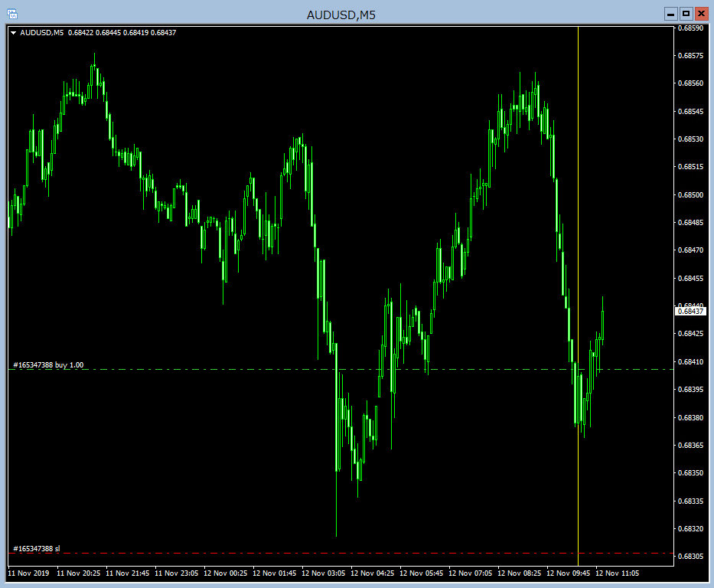The width and height of the screenshot is (714, 588).
Task: Click the 0.68455 price axis label
Action: click(x=690, y=278)
